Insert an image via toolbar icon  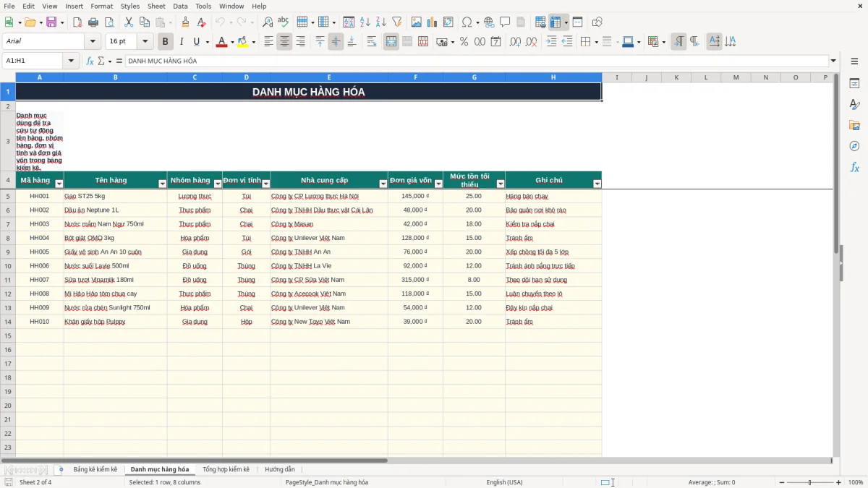(x=417, y=22)
